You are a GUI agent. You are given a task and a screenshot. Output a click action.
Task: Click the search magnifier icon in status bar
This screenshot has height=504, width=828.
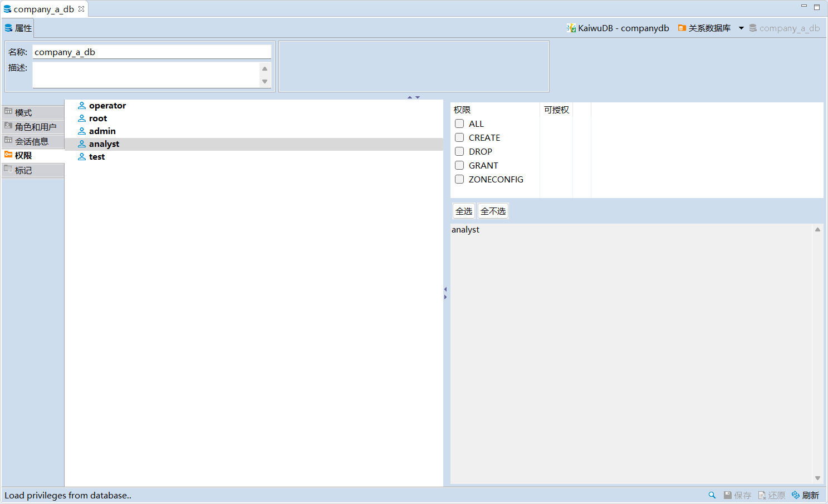point(712,495)
